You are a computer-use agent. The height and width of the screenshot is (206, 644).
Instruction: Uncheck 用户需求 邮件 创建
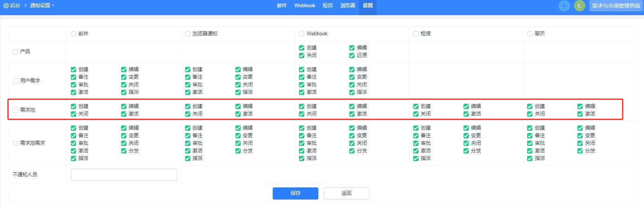click(74, 70)
